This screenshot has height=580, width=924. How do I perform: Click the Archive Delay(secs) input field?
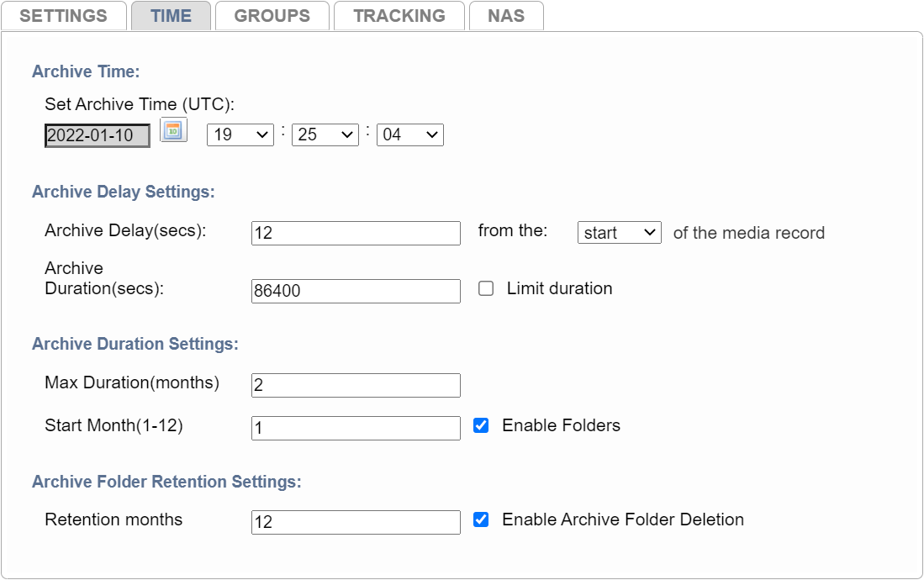tap(356, 233)
